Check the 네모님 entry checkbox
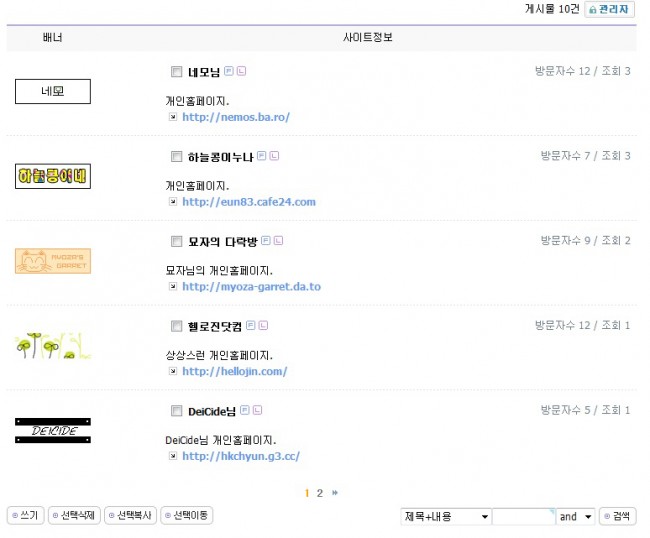Image resolution: width=650 pixels, height=538 pixels. tap(177, 72)
